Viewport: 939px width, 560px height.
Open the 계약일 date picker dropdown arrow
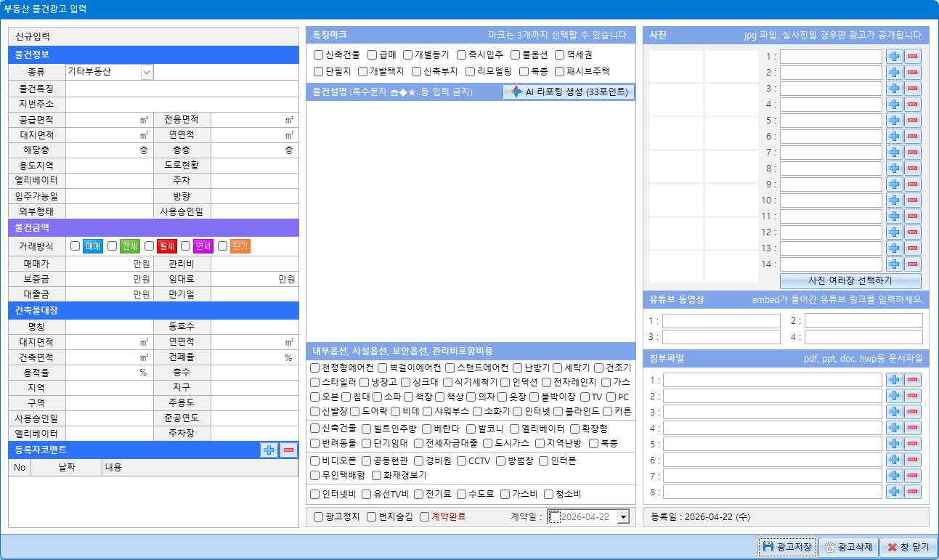(x=622, y=516)
